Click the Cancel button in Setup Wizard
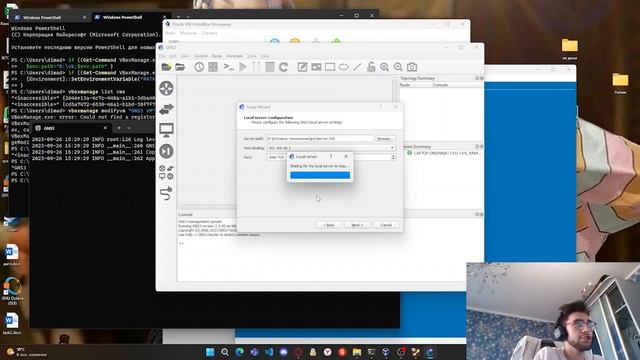Image resolution: width=640 pixels, height=360 pixels. tap(386, 225)
